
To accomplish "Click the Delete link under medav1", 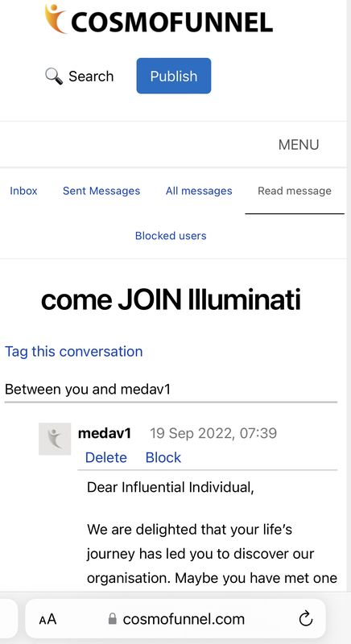I will coord(106,457).
